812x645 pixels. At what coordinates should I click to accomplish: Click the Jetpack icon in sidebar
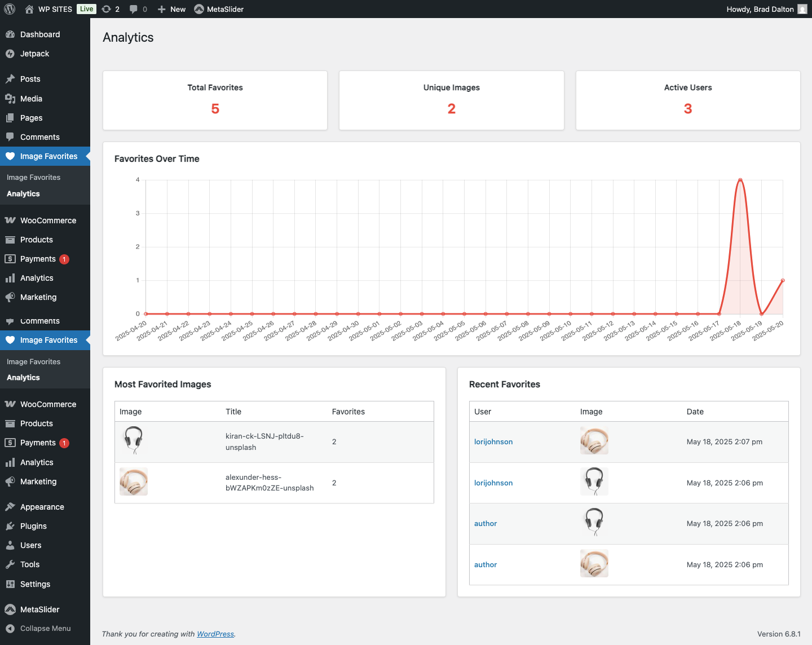point(10,54)
